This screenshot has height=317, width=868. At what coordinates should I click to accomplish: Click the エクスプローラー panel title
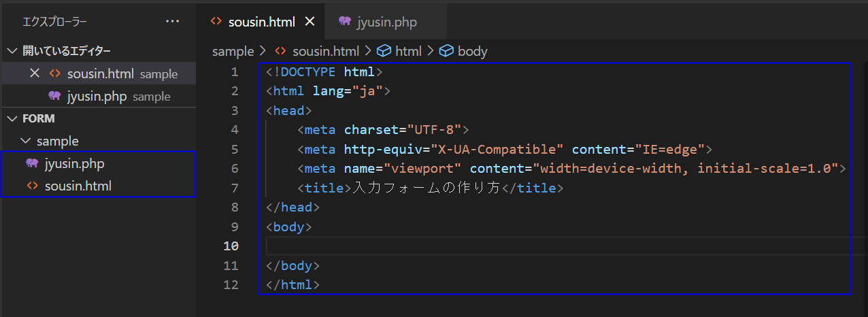tap(54, 22)
